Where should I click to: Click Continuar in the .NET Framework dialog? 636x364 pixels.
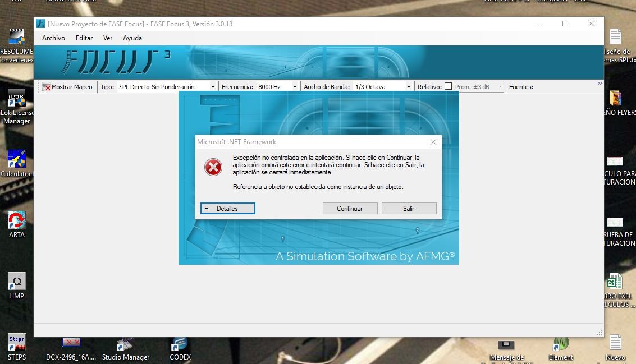(350, 208)
